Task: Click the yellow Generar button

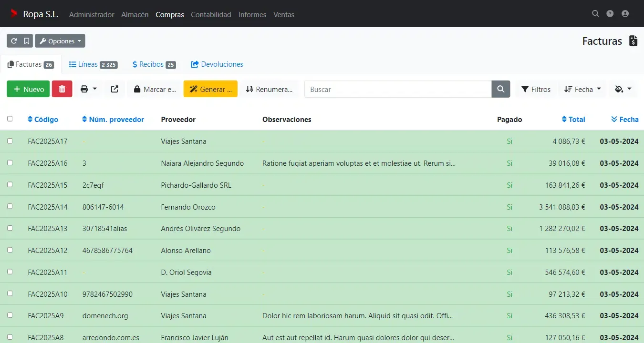Action: click(x=210, y=89)
